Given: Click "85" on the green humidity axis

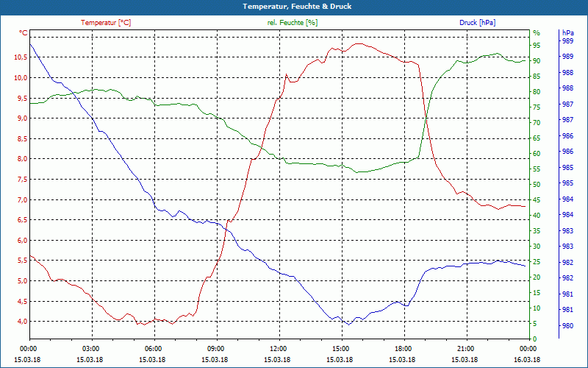Looking at the screenshot, I should point(537,77).
